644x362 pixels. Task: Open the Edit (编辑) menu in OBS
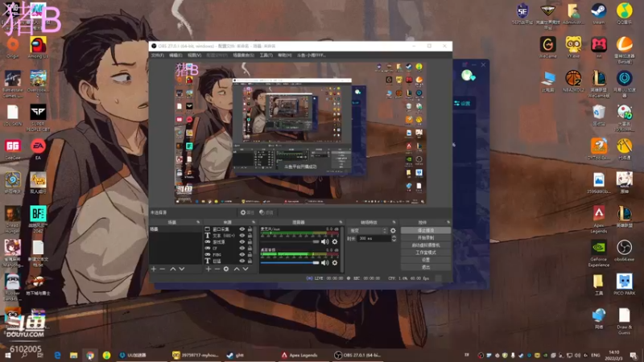point(175,55)
